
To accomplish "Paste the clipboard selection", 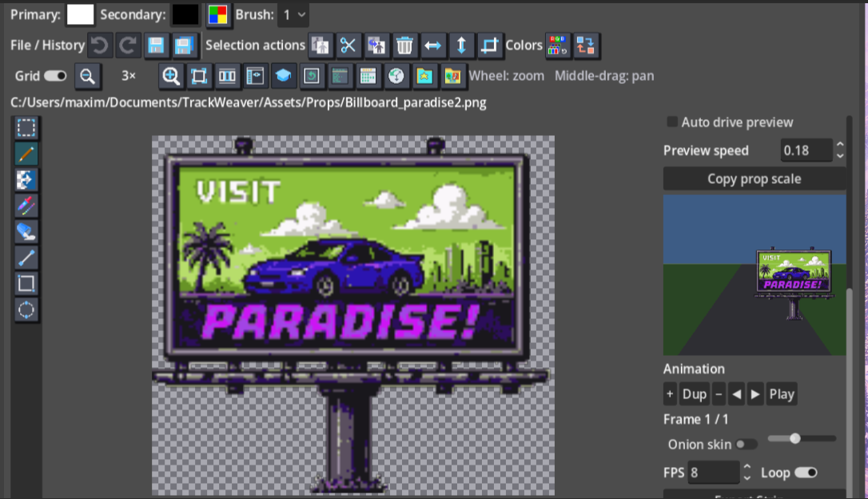I will click(x=376, y=46).
